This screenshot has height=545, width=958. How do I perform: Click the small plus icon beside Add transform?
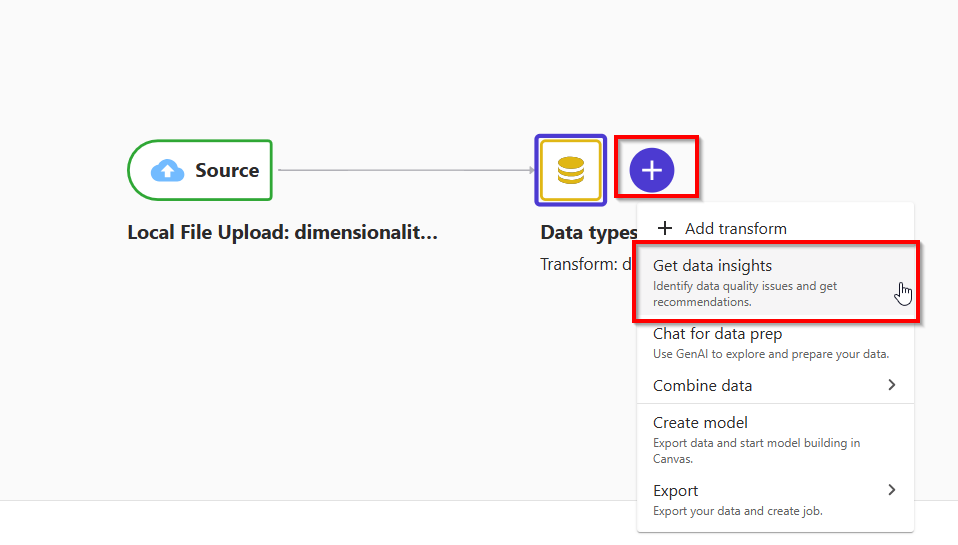665,229
